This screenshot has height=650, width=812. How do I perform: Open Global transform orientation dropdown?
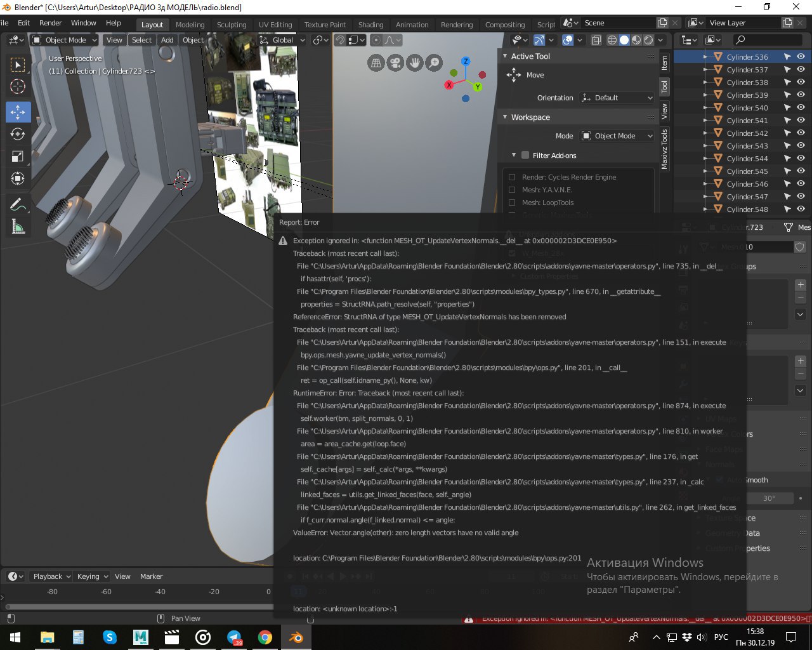tap(282, 40)
